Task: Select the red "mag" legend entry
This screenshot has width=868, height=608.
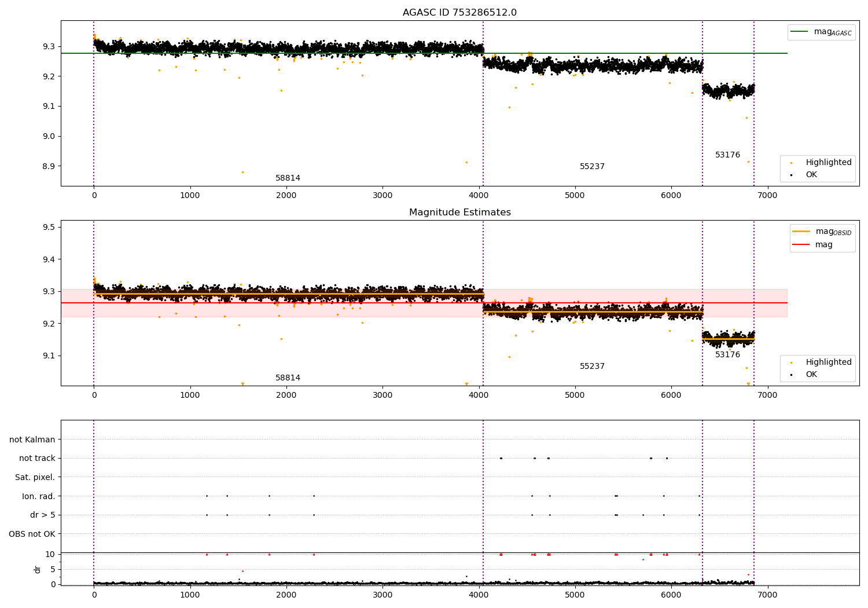Action: 813,244
